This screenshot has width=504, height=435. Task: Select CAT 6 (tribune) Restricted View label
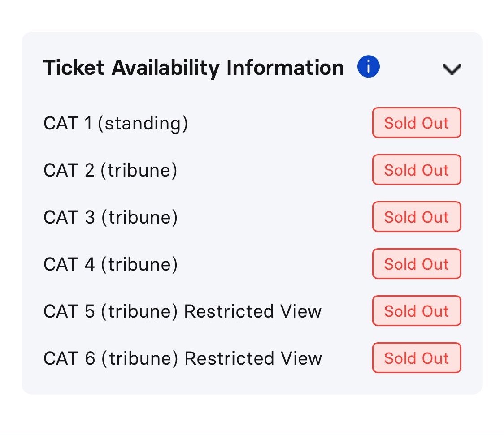point(182,358)
